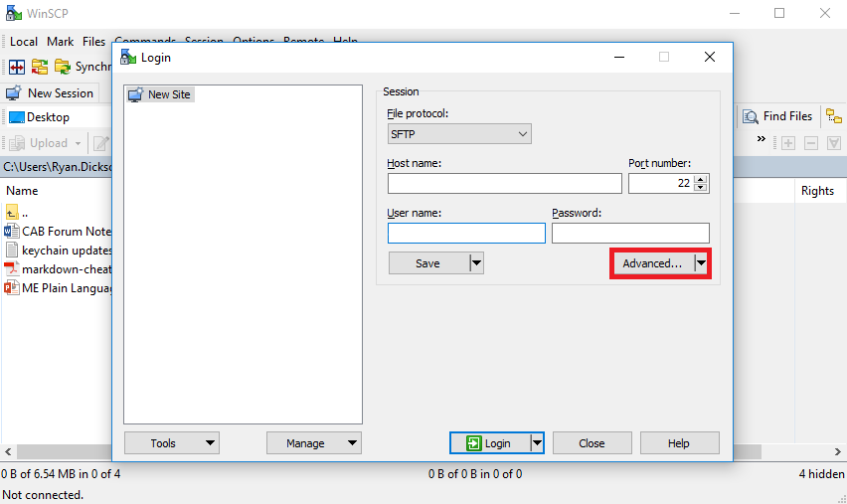This screenshot has width=847, height=504.
Task: Click the Upload toolbar button
Action: coord(39,143)
